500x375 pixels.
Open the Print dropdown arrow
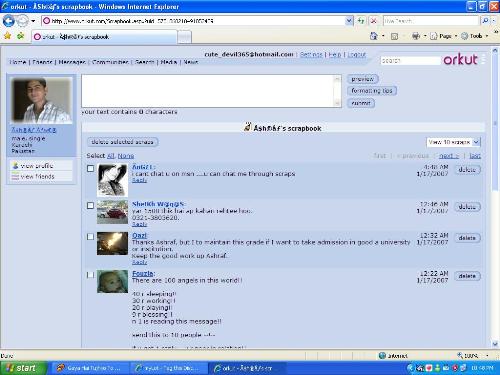[x=425, y=36]
